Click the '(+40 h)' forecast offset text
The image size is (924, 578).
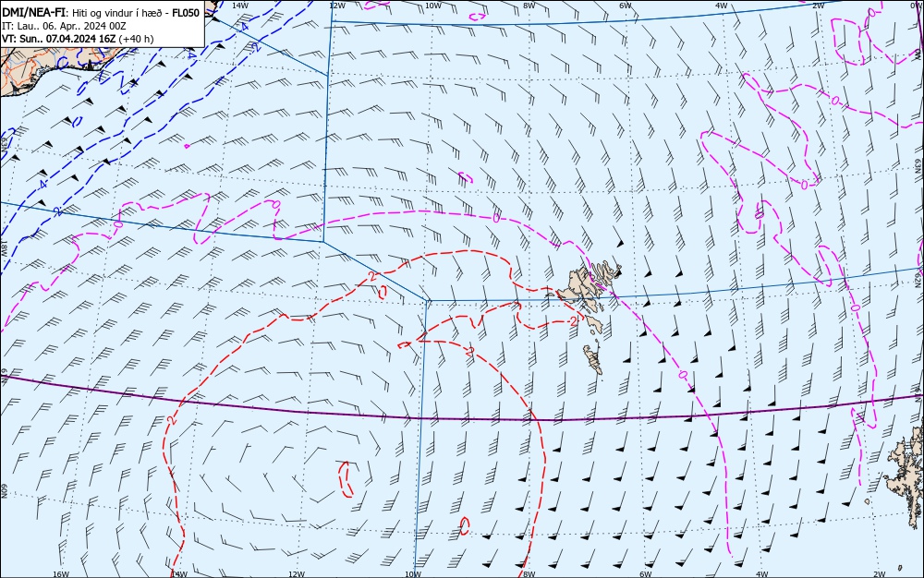pyautogui.click(x=136, y=39)
